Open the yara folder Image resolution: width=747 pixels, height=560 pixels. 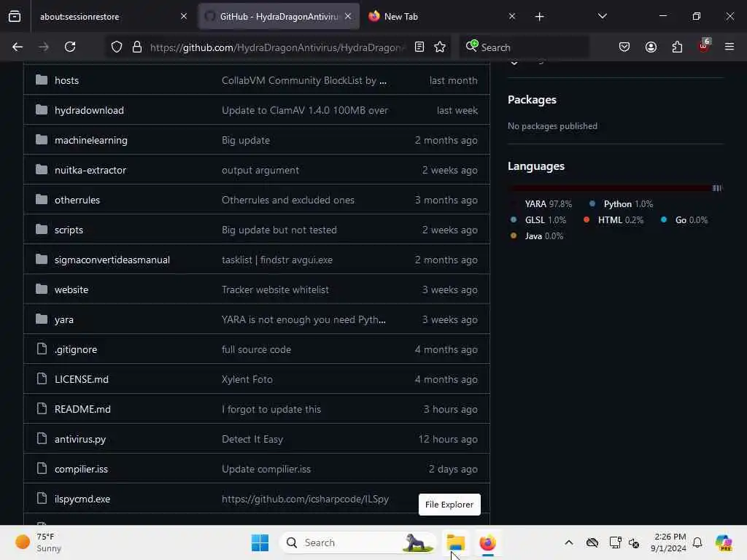pos(64,319)
